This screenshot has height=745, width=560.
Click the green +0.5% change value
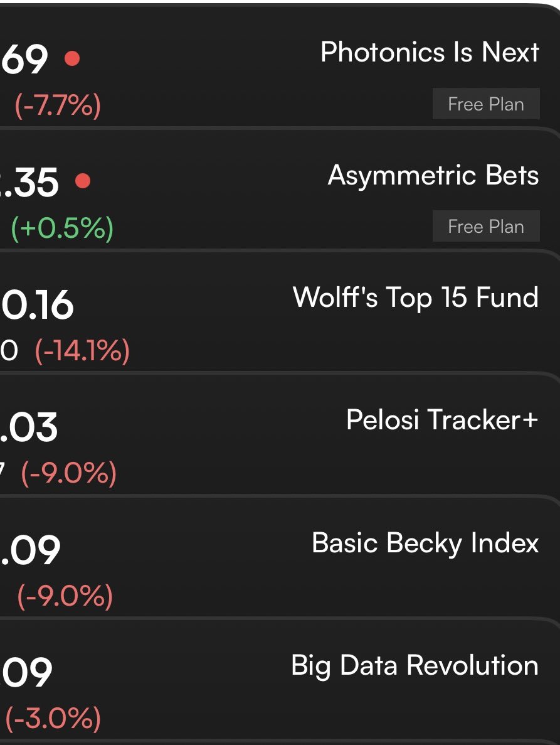[x=62, y=228]
